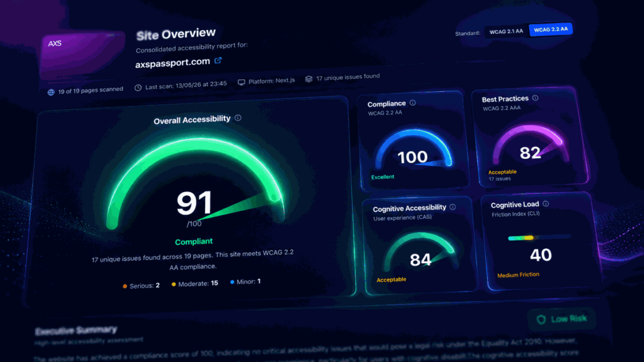Show info for Compliance card
644x362 pixels.
click(x=413, y=103)
